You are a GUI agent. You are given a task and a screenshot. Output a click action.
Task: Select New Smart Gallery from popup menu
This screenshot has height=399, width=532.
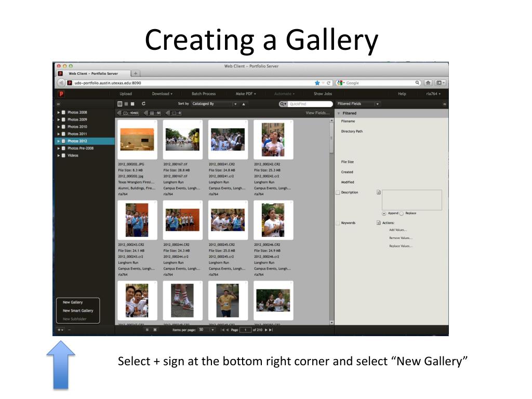[x=78, y=311]
